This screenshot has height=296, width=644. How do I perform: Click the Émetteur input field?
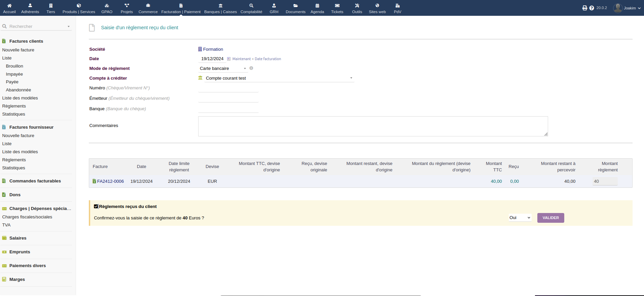pos(228,98)
